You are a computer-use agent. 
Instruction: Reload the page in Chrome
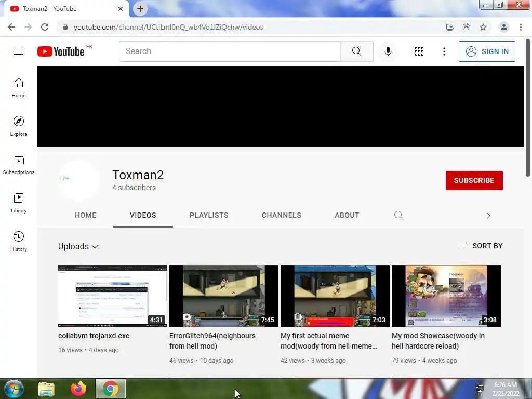(x=45, y=27)
